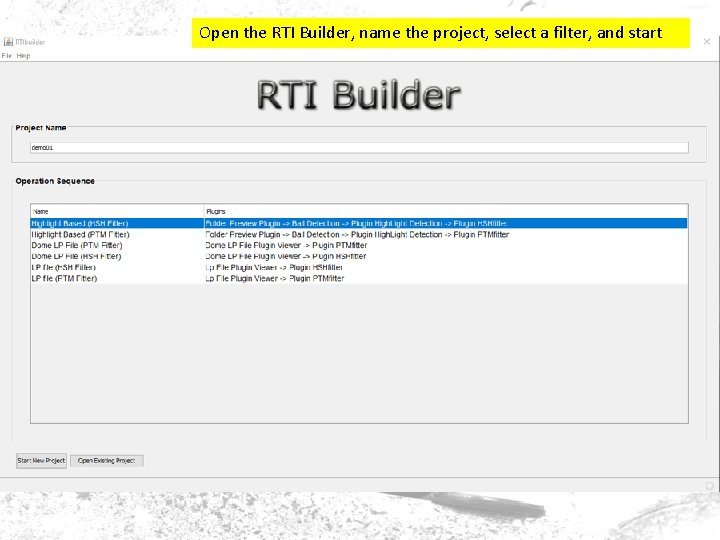The width and height of the screenshot is (720, 540).
Task: Close the RTIbuilder window
Action: [x=707, y=42]
